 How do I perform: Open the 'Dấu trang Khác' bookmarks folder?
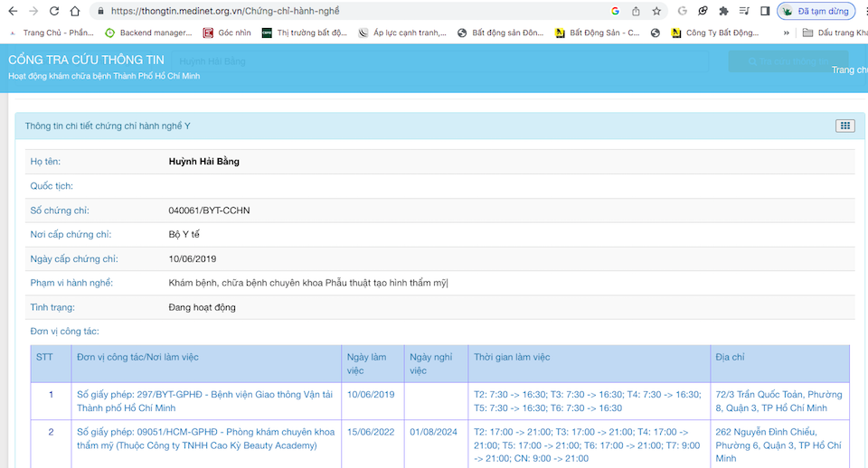pos(834,33)
